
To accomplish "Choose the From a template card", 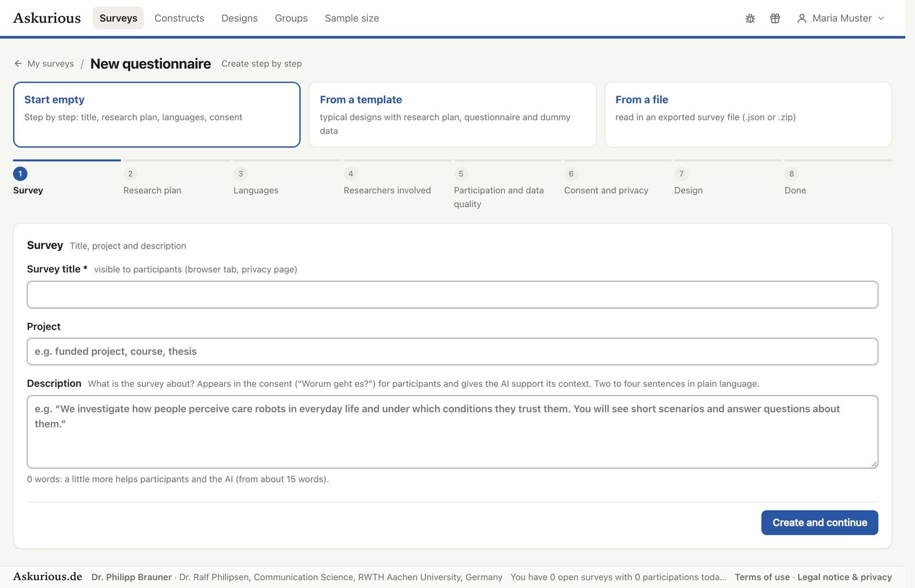I will click(x=452, y=114).
